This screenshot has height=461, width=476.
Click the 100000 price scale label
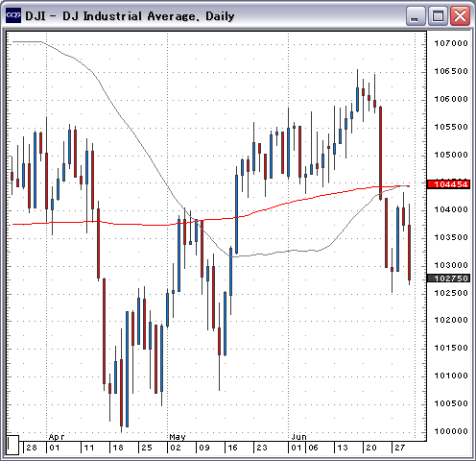click(451, 431)
